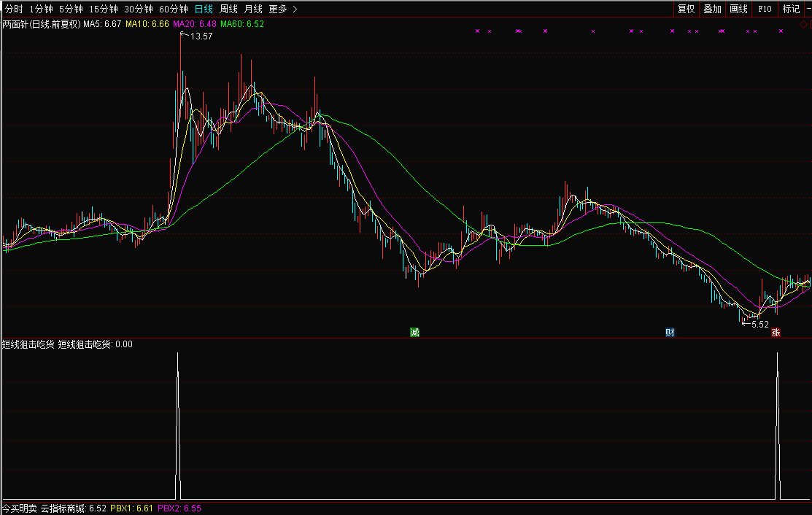Click the 13.57 high price label
Screen dimensions: 812x515
point(201,36)
